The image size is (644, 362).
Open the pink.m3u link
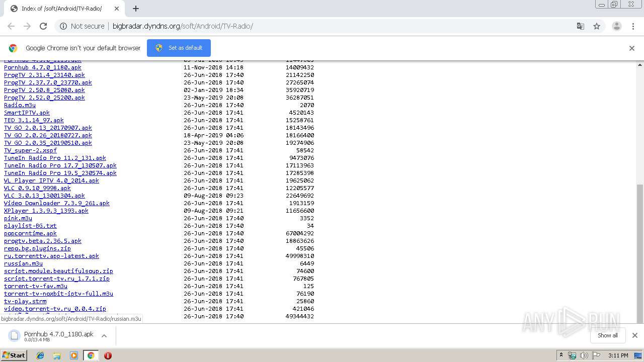coord(18,218)
